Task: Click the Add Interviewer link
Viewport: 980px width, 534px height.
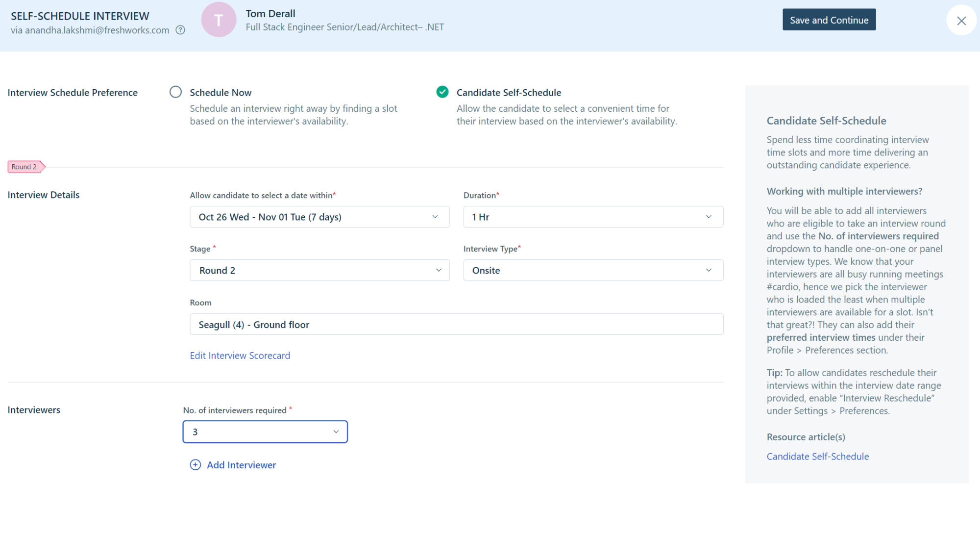Action: coord(241,465)
